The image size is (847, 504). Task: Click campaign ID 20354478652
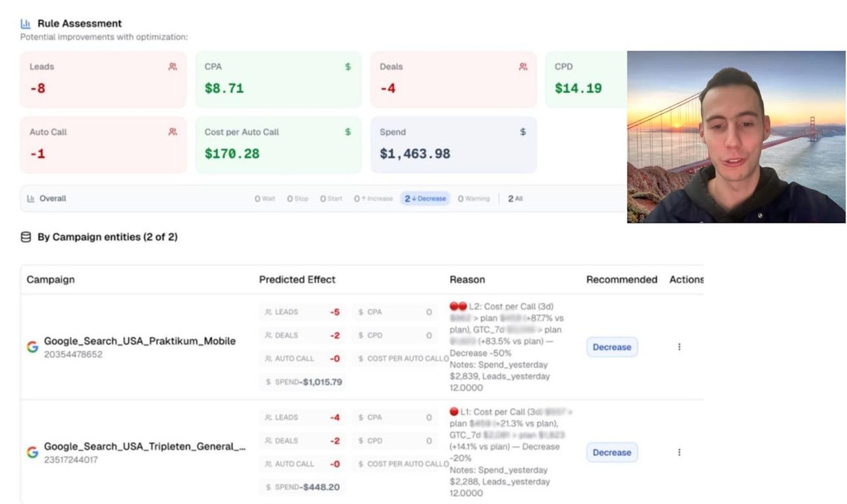pyautogui.click(x=73, y=354)
